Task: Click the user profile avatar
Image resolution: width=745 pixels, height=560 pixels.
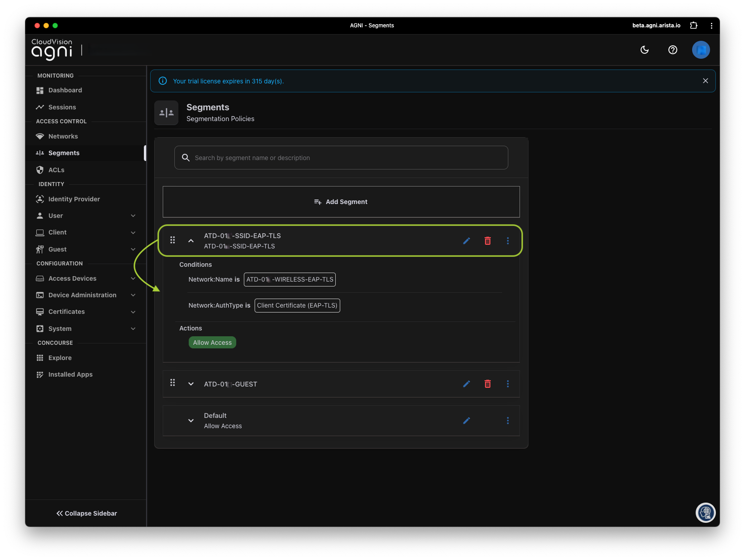Action: click(x=701, y=50)
